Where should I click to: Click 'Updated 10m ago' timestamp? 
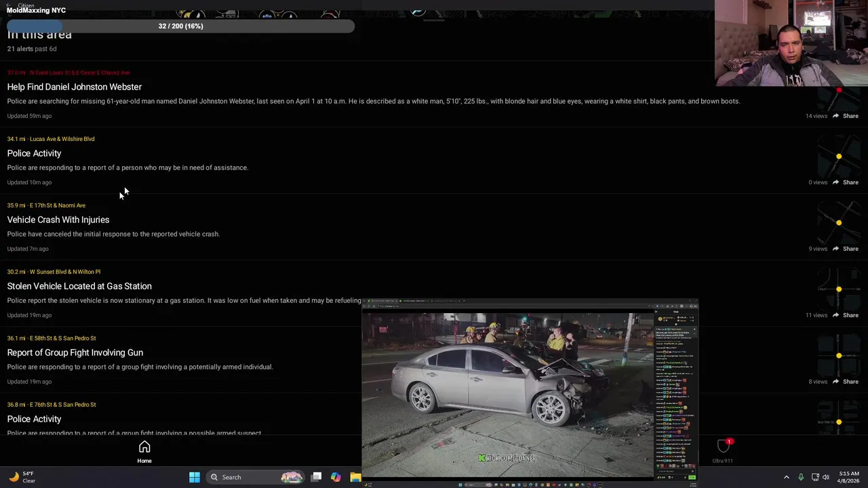point(29,182)
